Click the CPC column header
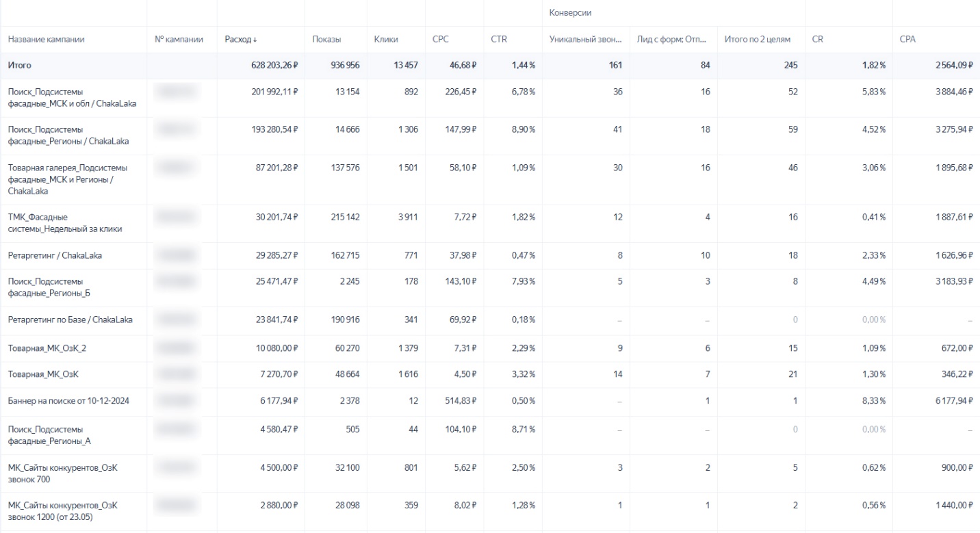980x533 pixels. 441,40
